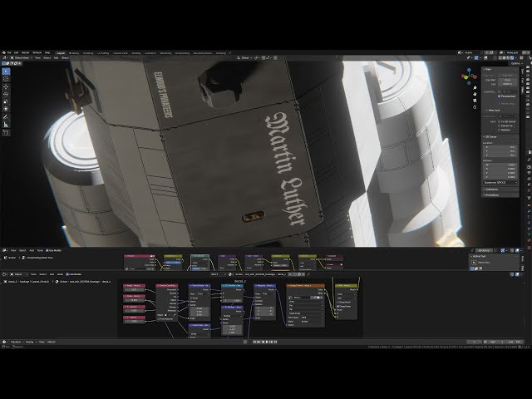Image resolution: width=532 pixels, height=399 pixels.
Task: Toggle the Use Nodes checkbox in the compositor header
Action: click(x=47, y=250)
